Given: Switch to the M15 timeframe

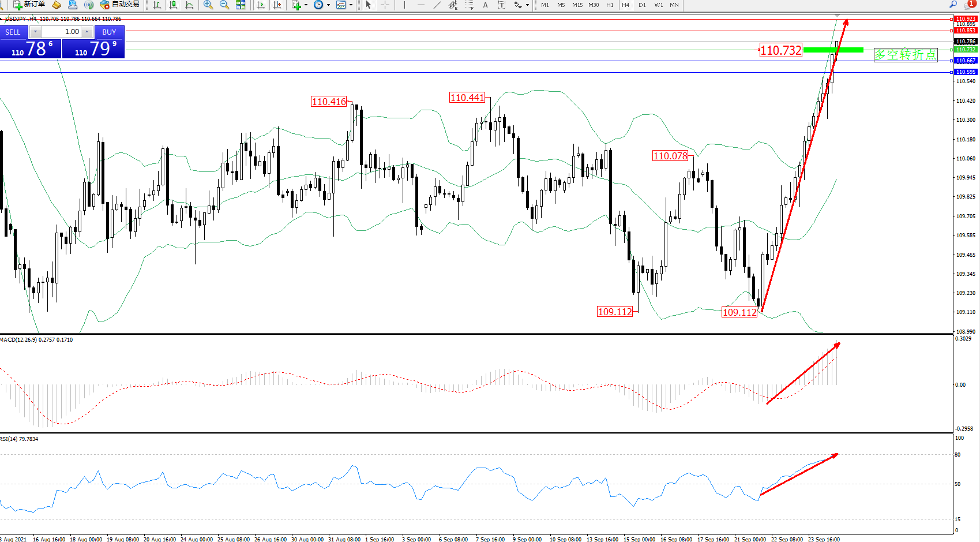Looking at the screenshot, I should pyautogui.click(x=577, y=5).
